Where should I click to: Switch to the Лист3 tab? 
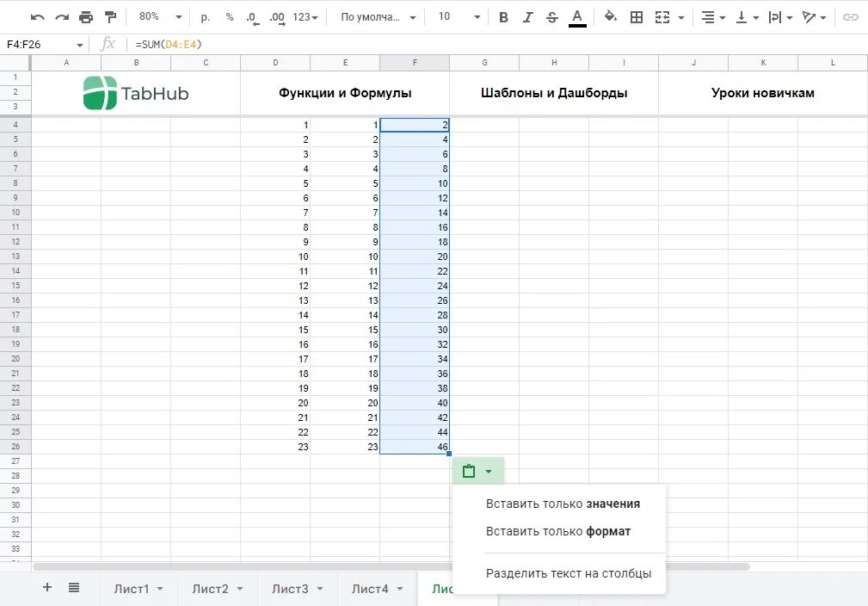click(290, 589)
